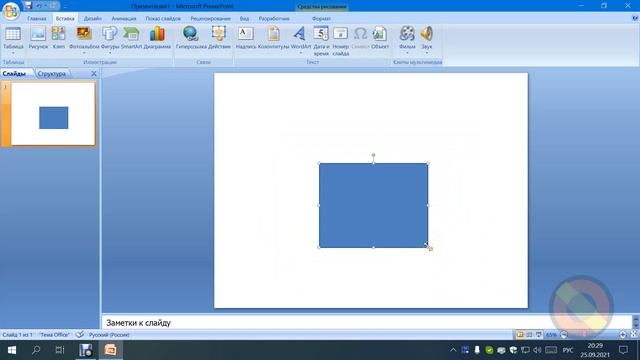This screenshot has width=640, height=360.
Task: Open the round Office button menu
Action: click(11, 11)
